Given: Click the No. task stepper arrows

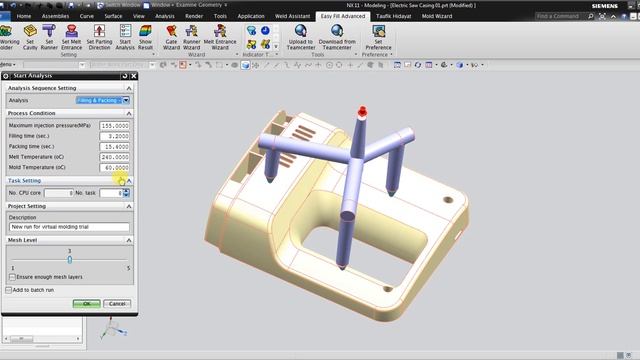Looking at the screenshot, I should coord(127,193).
